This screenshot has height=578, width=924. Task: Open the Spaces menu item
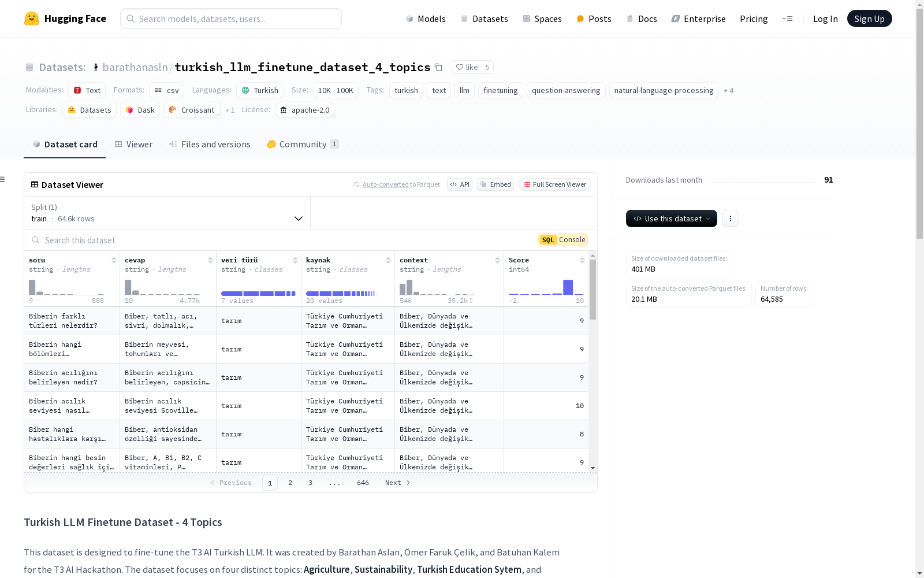[x=542, y=18]
